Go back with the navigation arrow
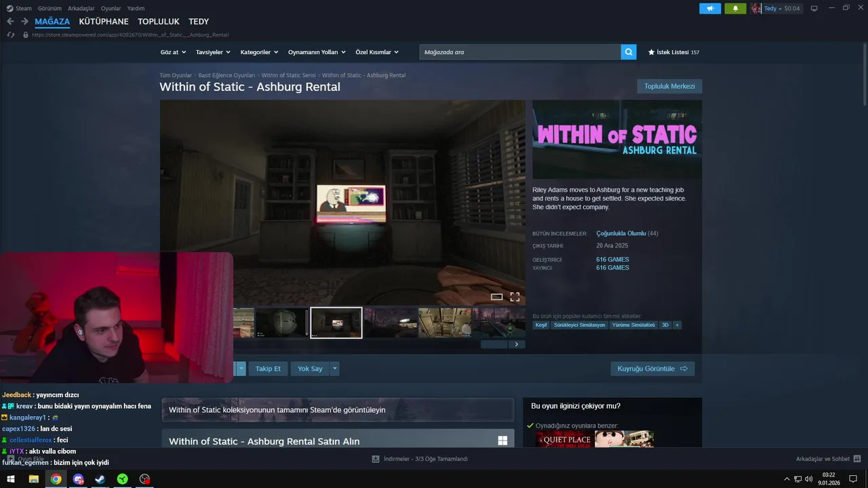Screen dimensions: 868x488 click(10, 22)
